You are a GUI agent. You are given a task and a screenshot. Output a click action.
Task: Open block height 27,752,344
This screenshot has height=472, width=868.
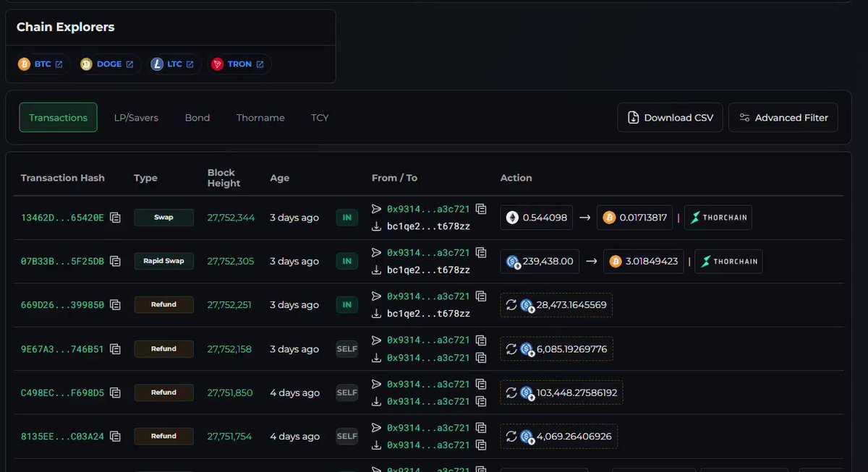[x=231, y=218]
